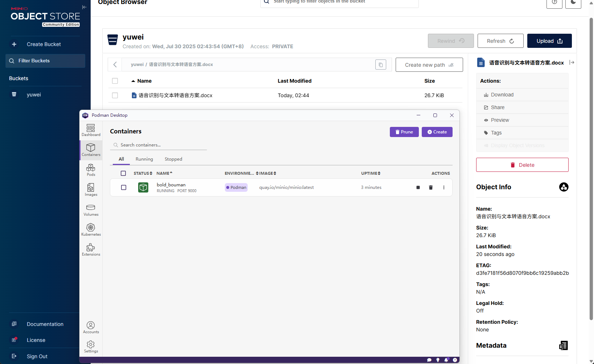The width and height of the screenshot is (594, 364).
Task: Click Create Bucket in MinIO sidebar
Action: click(x=44, y=44)
